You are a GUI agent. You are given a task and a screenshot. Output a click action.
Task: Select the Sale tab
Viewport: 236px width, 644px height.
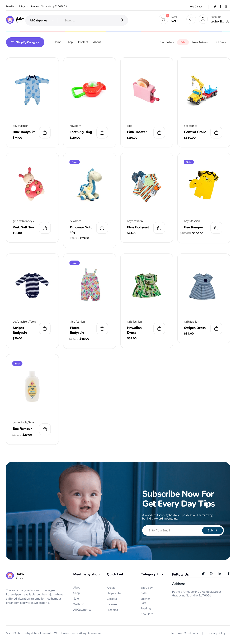point(183,42)
